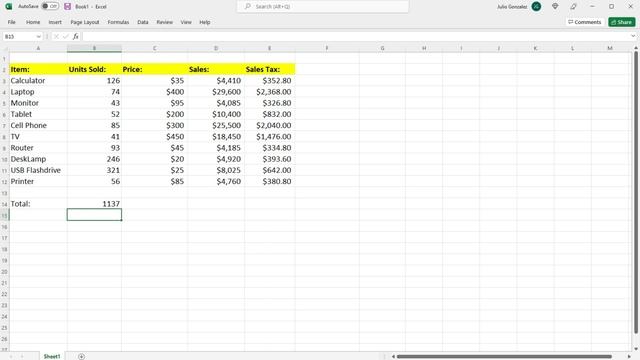Click the horizontal scroll right arrow
This screenshot has height=360, width=640.
pyautogui.click(x=629, y=356)
